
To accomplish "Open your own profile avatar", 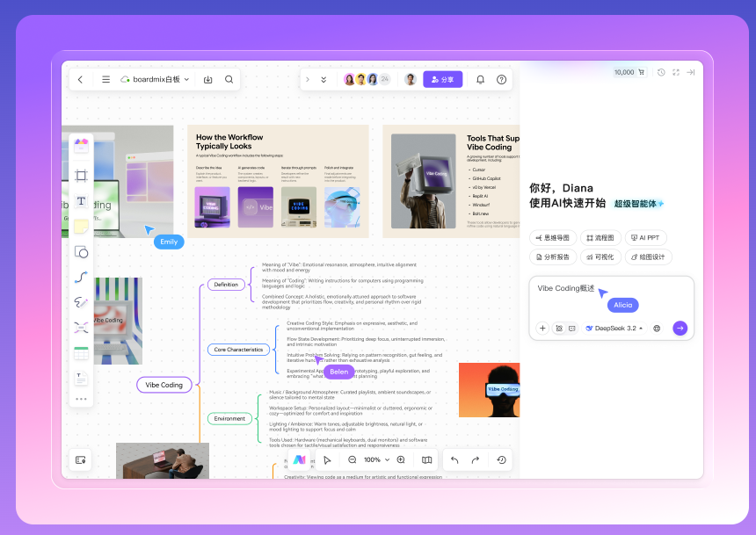I will tap(411, 80).
